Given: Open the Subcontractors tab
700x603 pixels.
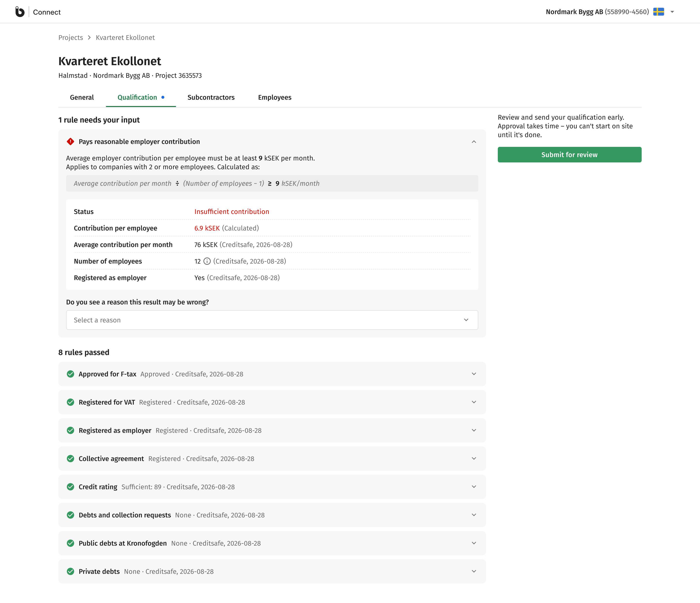Looking at the screenshot, I should [x=211, y=97].
